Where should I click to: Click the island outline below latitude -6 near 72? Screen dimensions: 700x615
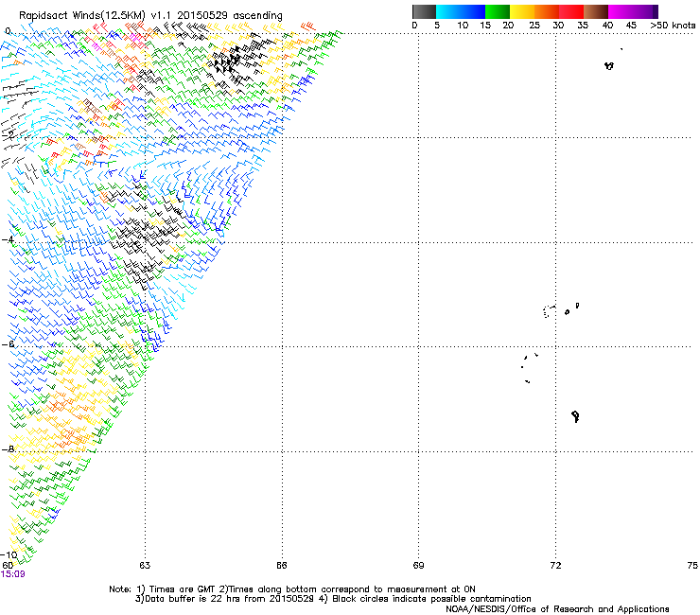click(x=575, y=416)
